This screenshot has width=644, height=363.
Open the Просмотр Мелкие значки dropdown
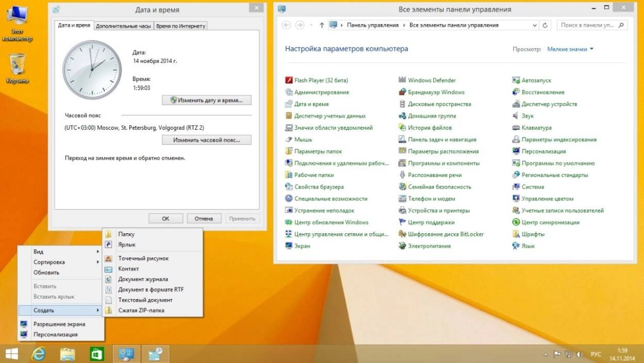click(x=570, y=49)
